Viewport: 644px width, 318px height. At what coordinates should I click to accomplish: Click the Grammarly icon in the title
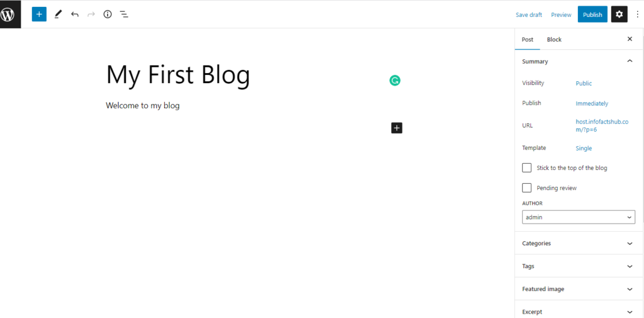395,81
